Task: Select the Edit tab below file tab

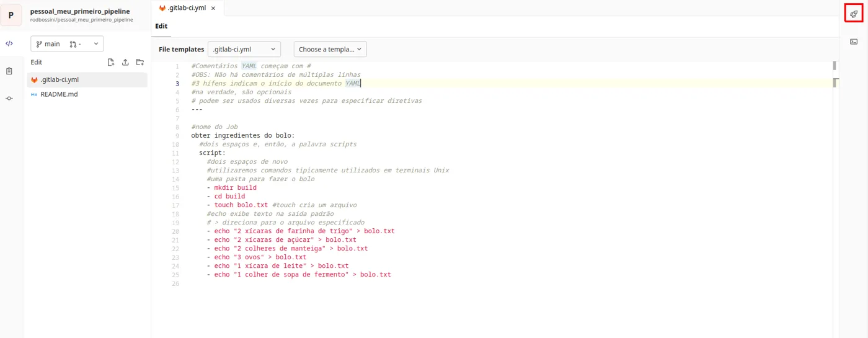Action: (x=161, y=26)
